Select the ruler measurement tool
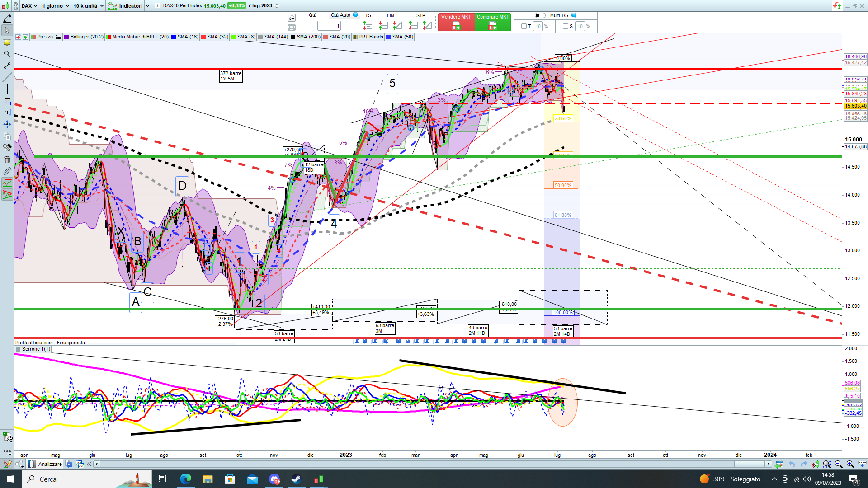 (7, 171)
